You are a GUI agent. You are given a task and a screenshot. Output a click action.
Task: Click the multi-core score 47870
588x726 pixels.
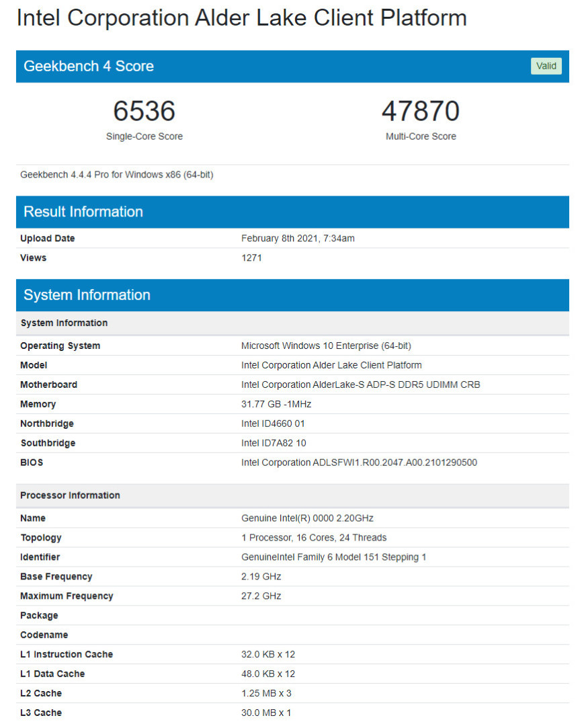coord(420,111)
